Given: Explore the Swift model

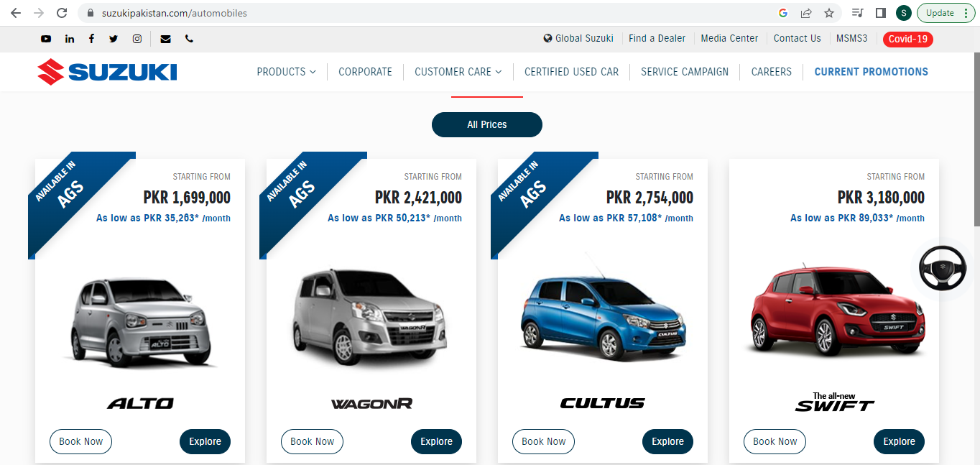Looking at the screenshot, I should (899, 441).
